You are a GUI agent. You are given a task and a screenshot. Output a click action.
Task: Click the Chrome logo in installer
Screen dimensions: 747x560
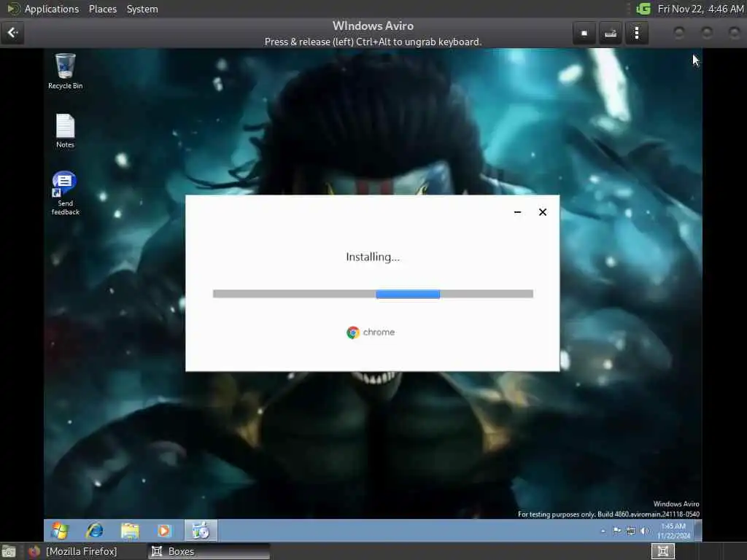pos(352,332)
